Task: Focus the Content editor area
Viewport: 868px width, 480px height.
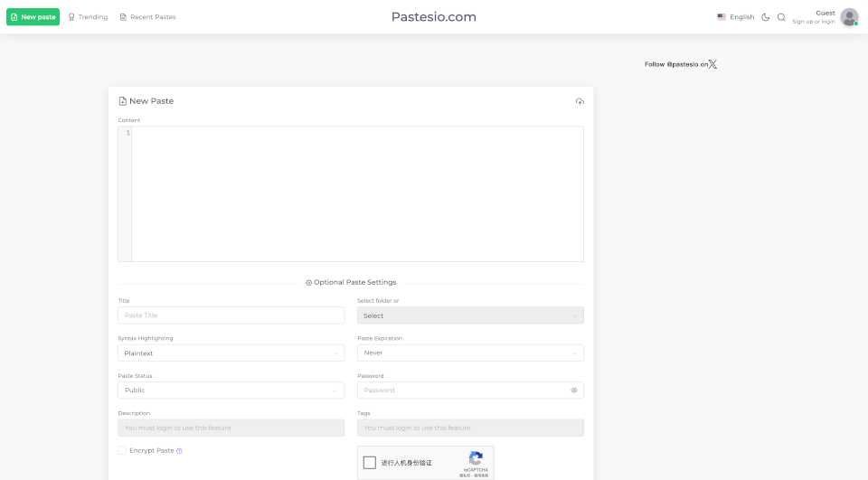Action: [357, 193]
